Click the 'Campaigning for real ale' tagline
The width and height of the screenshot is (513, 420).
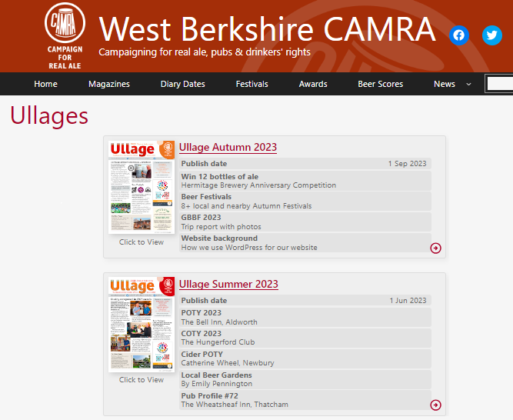click(205, 52)
